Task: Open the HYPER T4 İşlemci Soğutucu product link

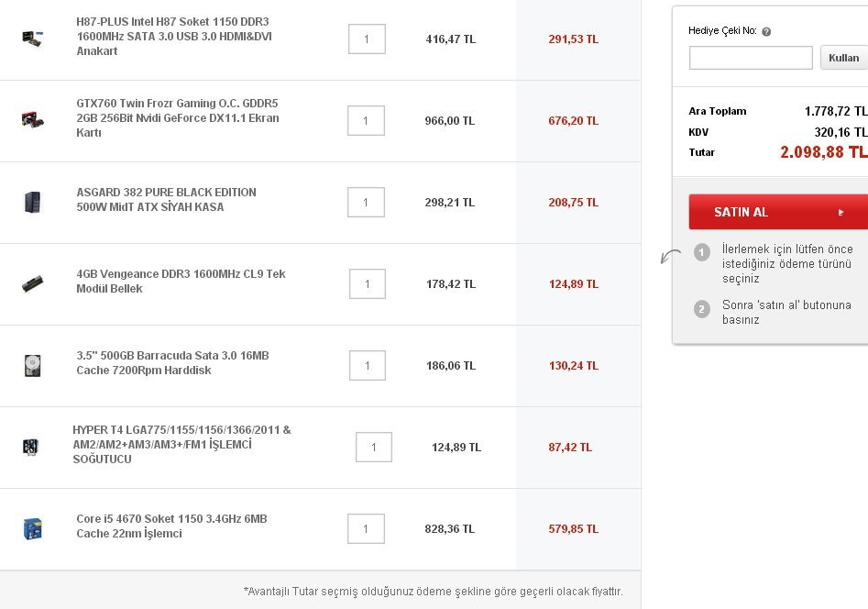Action: [x=181, y=445]
